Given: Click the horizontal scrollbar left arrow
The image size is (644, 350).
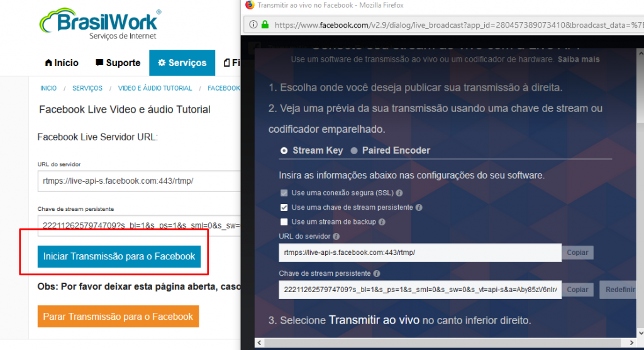Looking at the screenshot, I should click(x=259, y=342).
